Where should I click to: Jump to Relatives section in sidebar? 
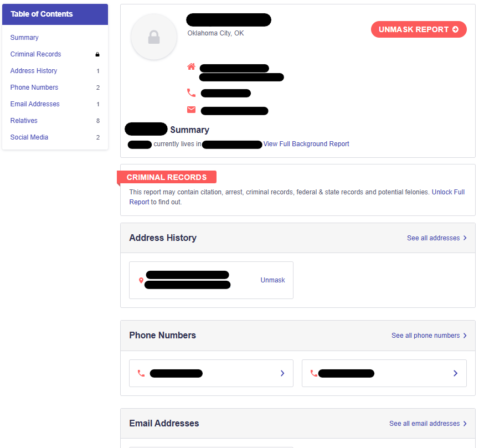[24, 121]
